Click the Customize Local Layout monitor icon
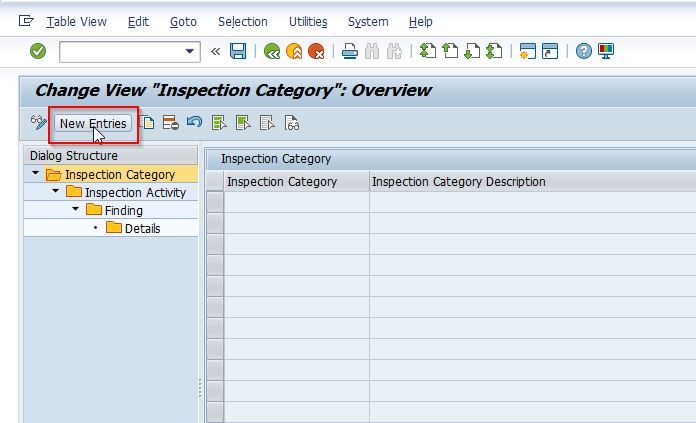696x423 pixels. 606,51
